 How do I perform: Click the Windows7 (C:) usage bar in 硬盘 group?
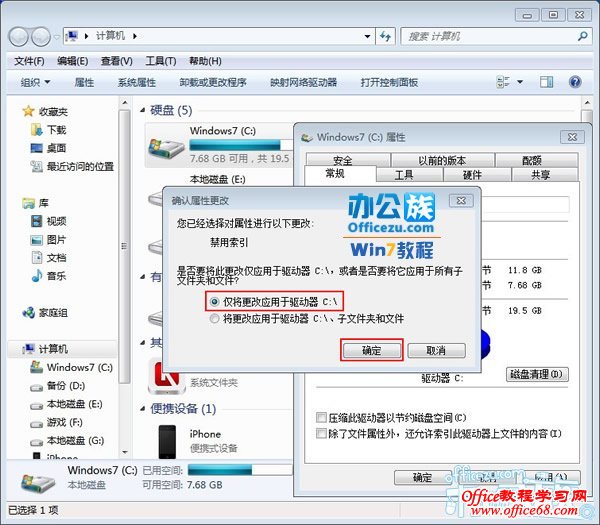[x=241, y=145]
